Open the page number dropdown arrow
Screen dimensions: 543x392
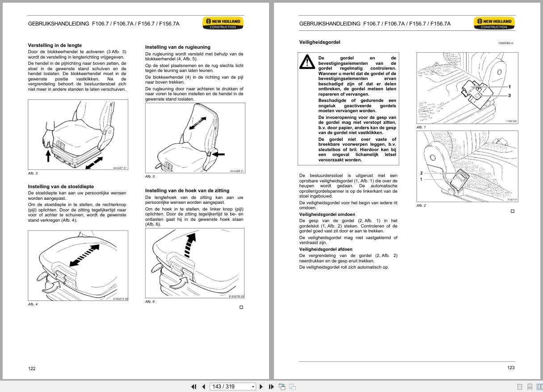point(253,387)
